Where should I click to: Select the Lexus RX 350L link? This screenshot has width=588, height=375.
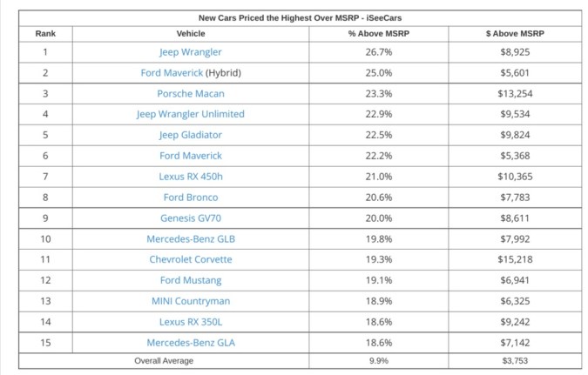coord(191,322)
